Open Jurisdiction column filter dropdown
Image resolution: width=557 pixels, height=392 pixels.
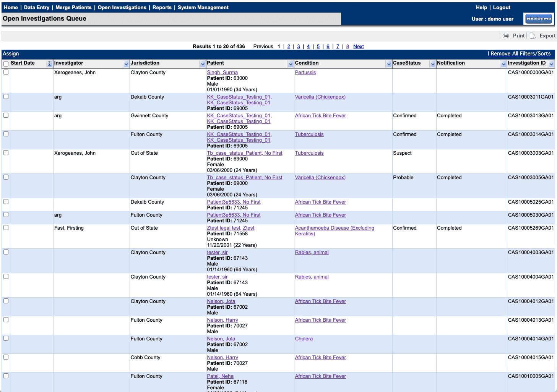(203, 64)
